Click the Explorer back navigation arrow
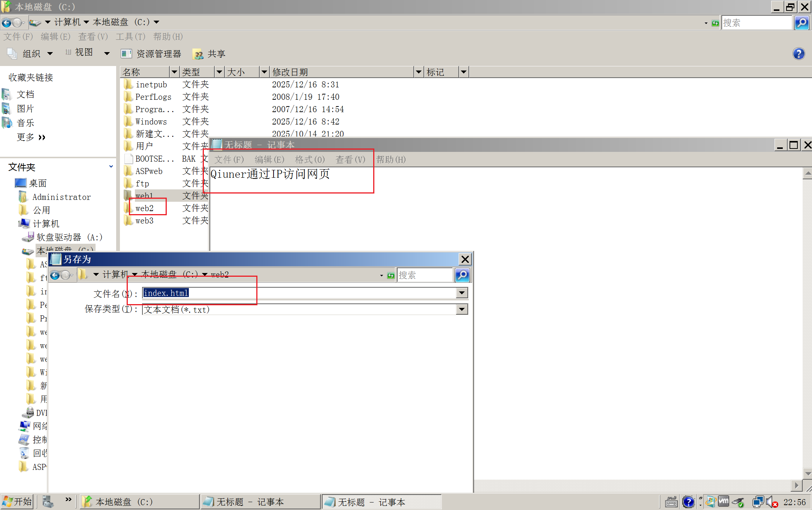 6,23
